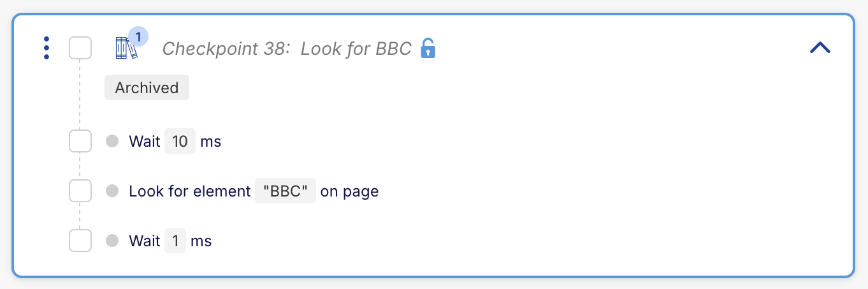Viewport: 868px width, 289px height.
Task: Click status dot beside Look for element
Action: click(112, 191)
